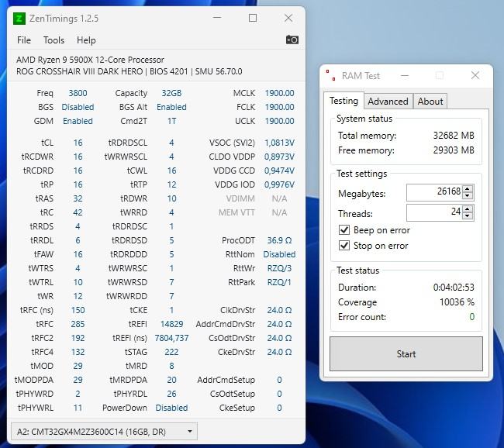Click the Duration value 0:04:02:53

(454, 287)
